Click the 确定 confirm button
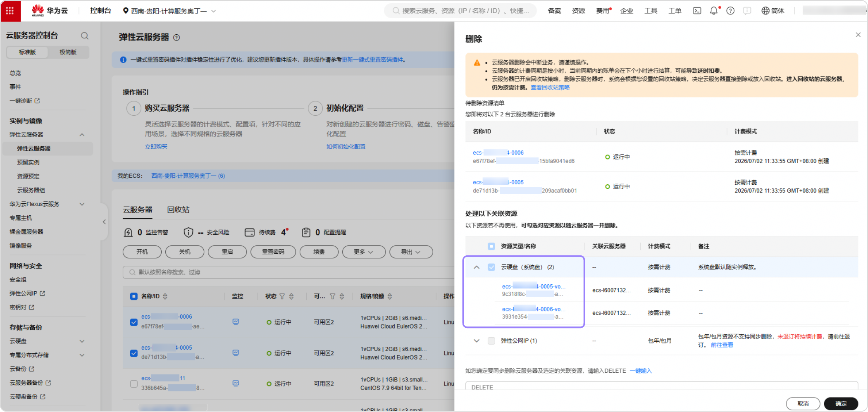Image resolution: width=868 pixels, height=412 pixels. point(841,403)
